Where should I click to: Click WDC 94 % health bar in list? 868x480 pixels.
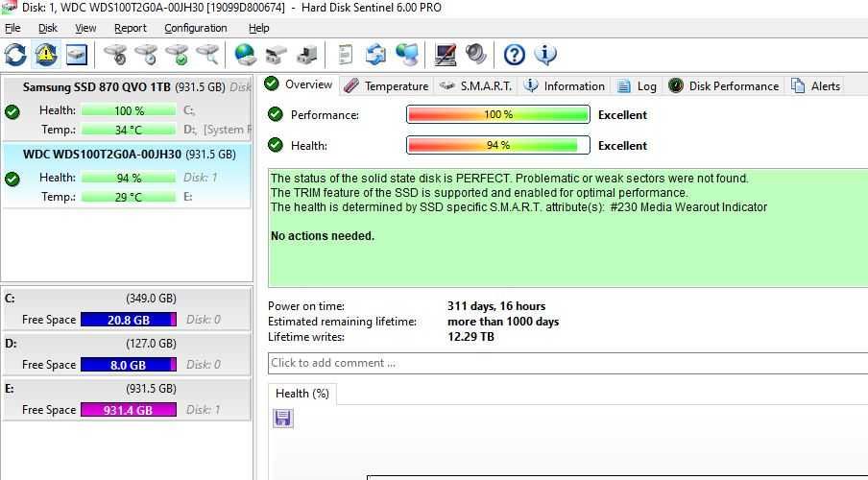129,178
